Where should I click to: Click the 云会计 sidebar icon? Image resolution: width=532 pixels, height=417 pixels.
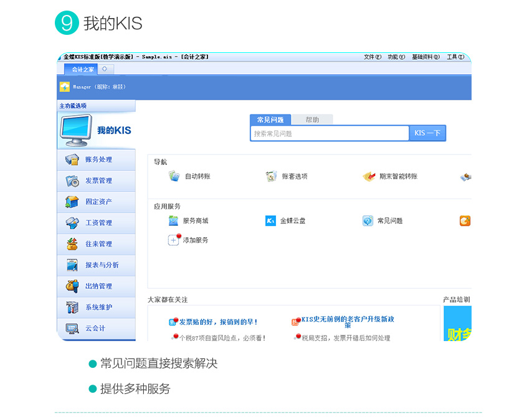(72, 328)
